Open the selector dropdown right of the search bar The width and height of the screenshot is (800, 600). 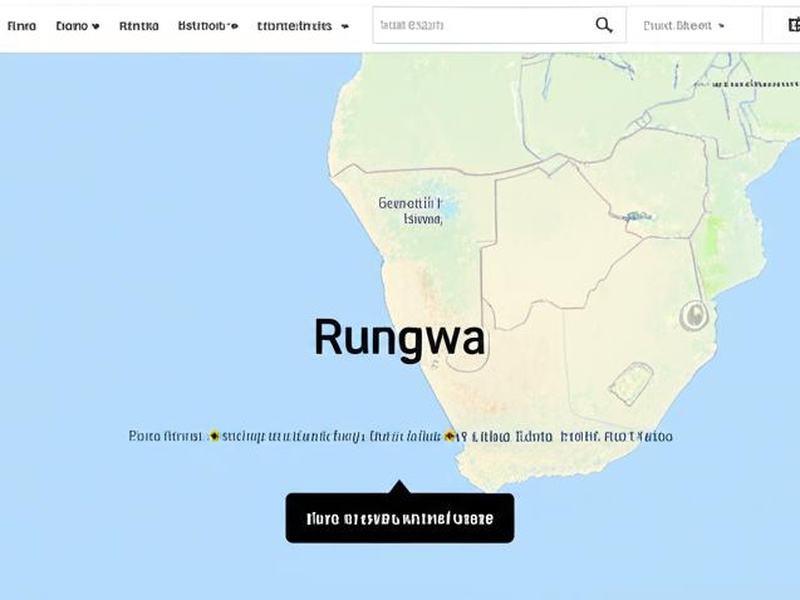click(722, 23)
